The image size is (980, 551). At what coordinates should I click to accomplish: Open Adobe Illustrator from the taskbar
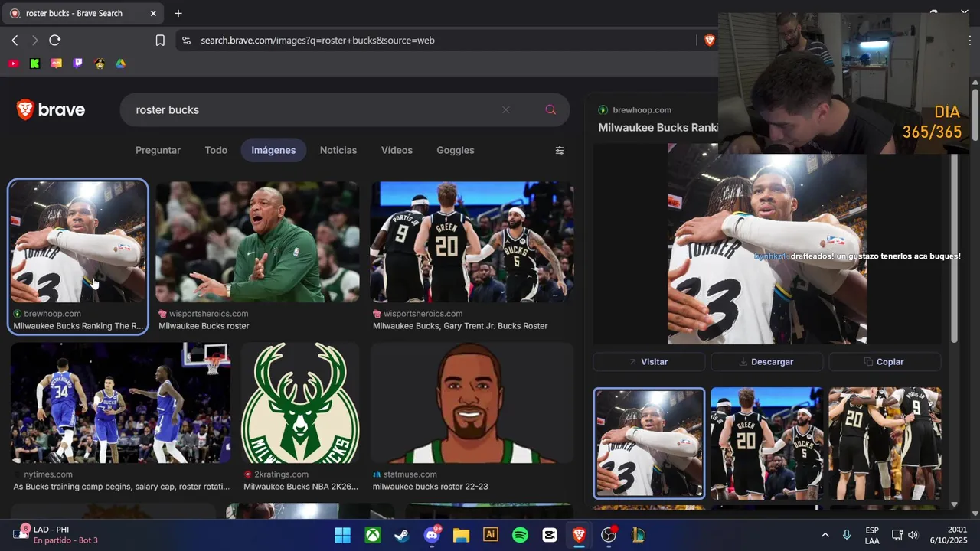click(491, 535)
